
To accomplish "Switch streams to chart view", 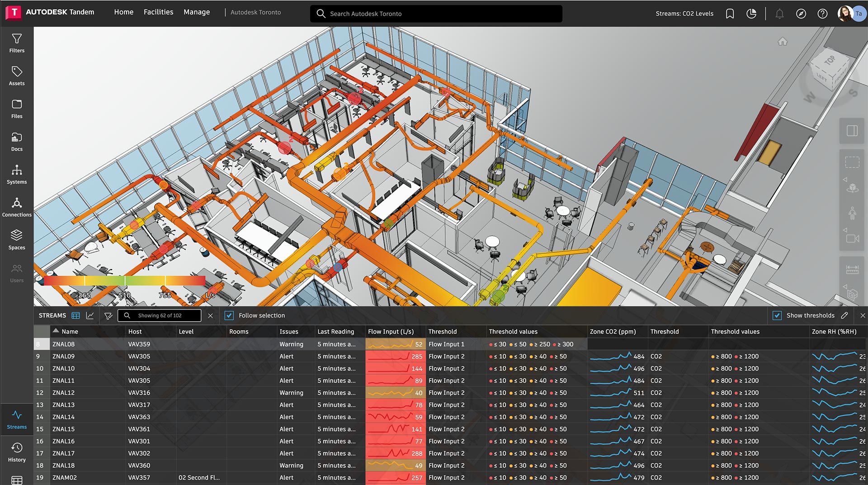I will (x=90, y=316).
